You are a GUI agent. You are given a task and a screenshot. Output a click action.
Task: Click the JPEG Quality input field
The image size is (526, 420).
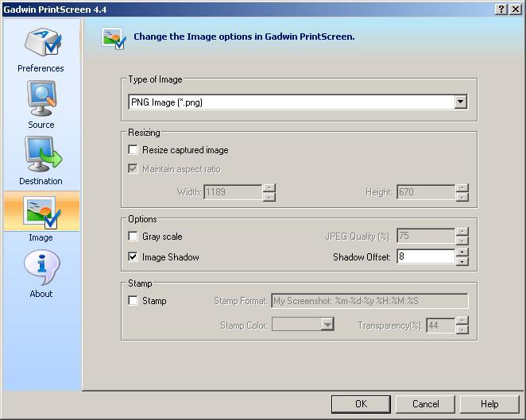[x=426, y=237]
